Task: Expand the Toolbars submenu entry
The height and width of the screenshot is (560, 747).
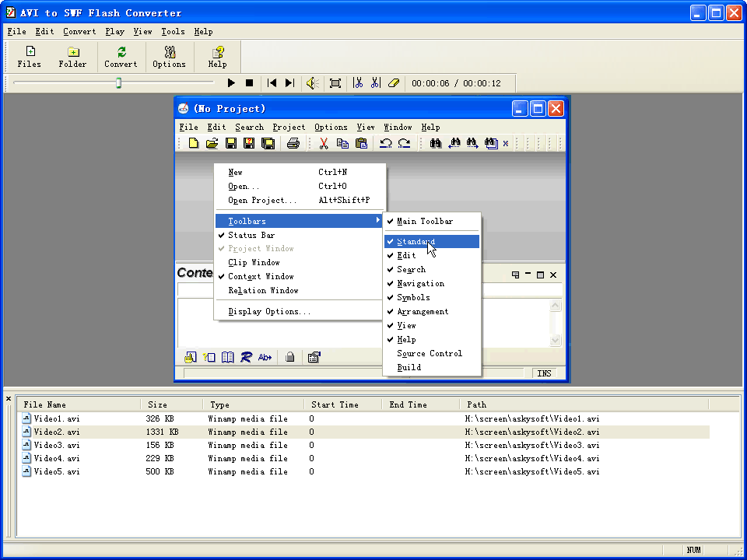Action: tap(299, 221)
